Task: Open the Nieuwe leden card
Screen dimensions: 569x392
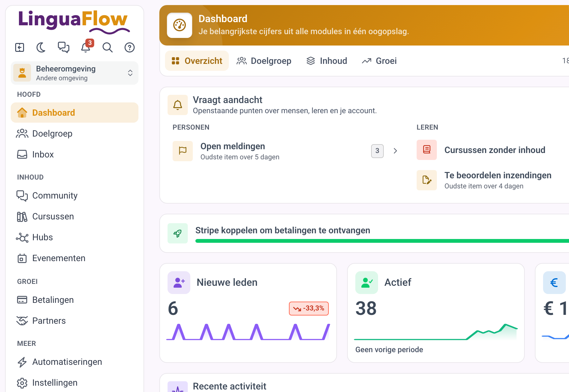Action: click(248, 313)
